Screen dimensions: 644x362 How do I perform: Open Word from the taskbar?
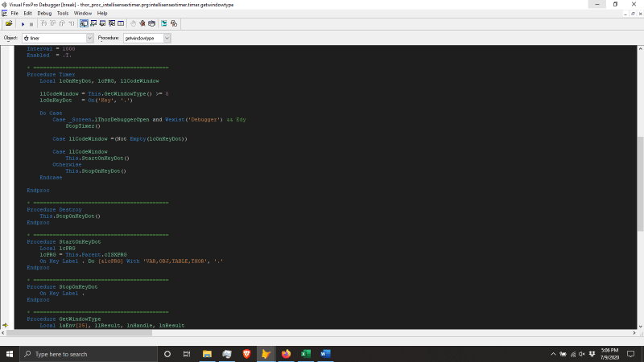pos(325,354)
